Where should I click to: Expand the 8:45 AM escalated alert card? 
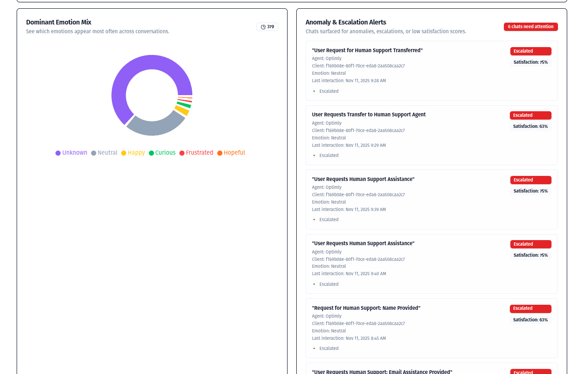pos(431,328)
